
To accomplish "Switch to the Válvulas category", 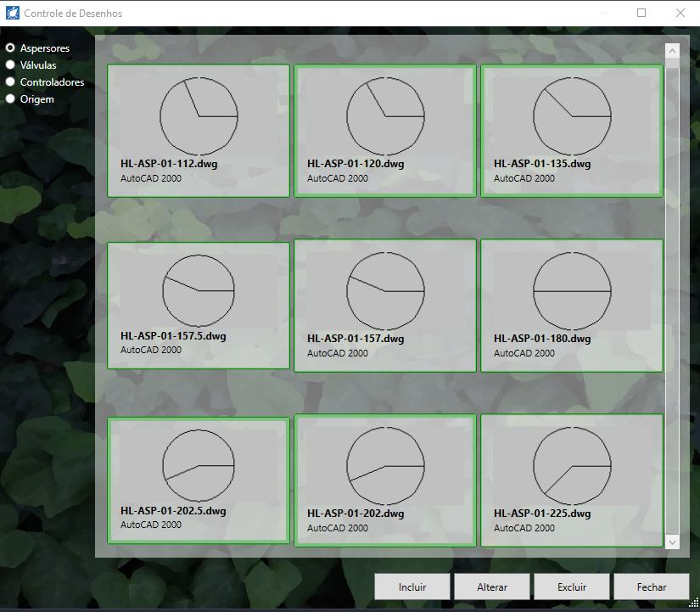I will [11, 65].
